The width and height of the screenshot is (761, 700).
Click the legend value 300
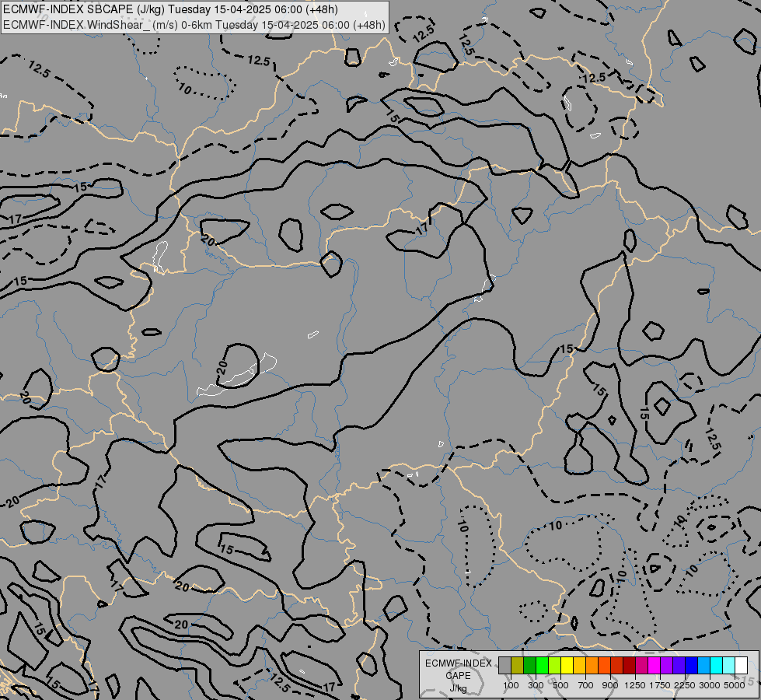[x=536, y=685]
